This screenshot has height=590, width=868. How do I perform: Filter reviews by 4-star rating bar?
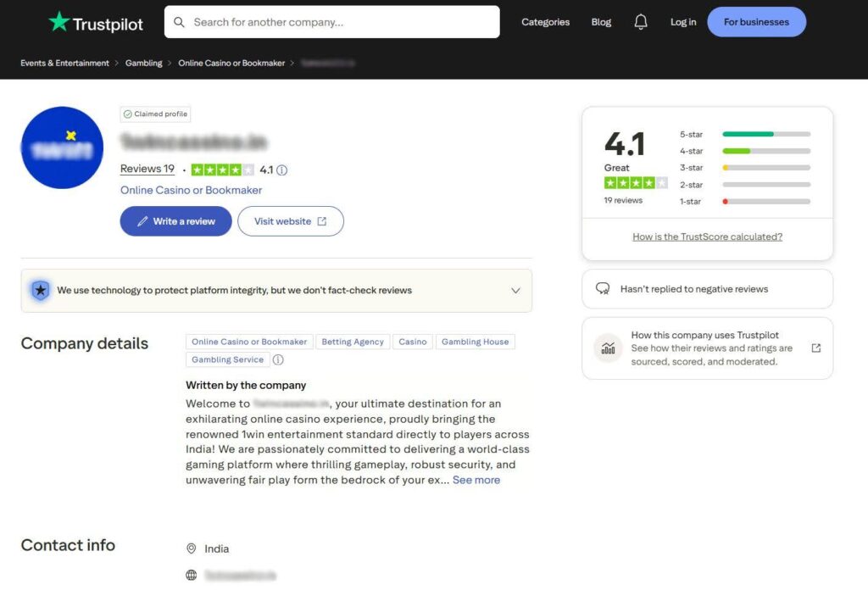766,151
